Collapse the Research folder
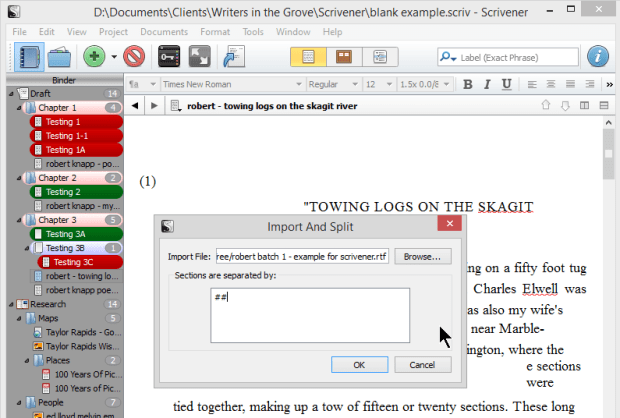The height and width of the screenshot is (418, 620). (x=11, y=304)
